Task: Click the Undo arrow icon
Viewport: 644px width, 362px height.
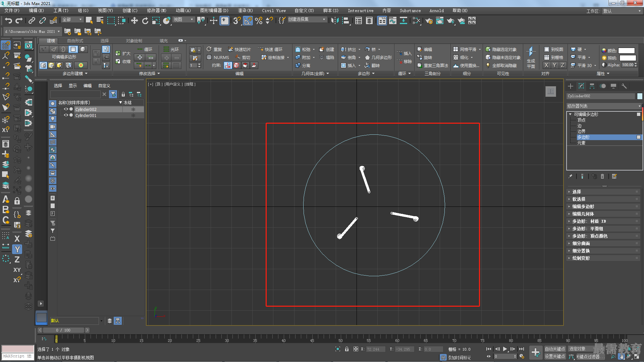Action: coord(8,21)
